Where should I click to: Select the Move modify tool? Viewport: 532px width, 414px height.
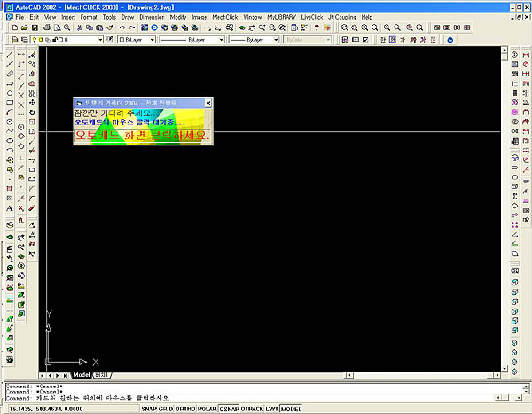pyautogui.click(x=32, y=103)
